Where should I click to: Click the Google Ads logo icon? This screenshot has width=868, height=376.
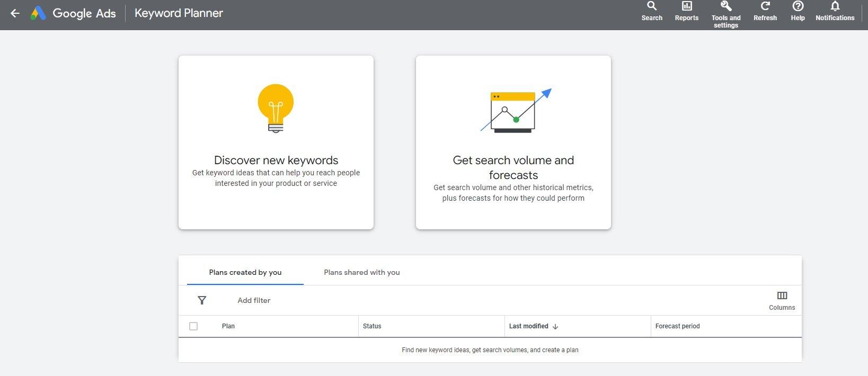coord(38,13)
